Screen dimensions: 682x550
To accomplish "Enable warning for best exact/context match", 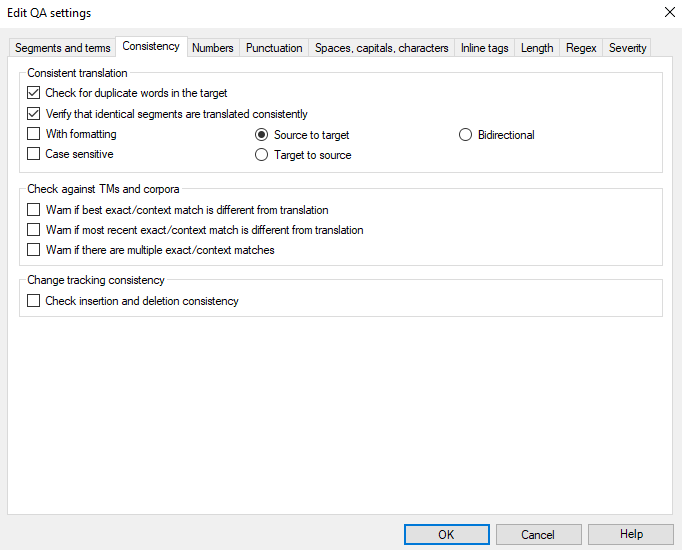I will pyautogui.click(x=33, y=210).
